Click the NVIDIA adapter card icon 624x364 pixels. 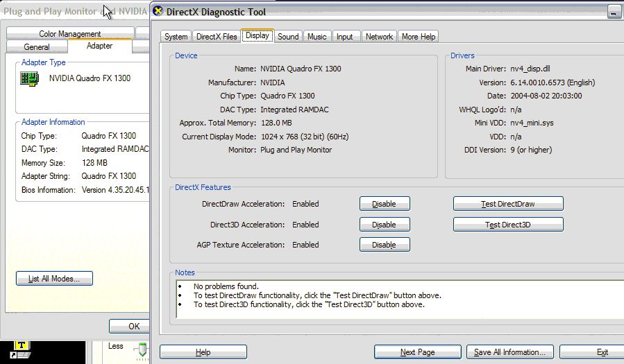(x=29, y=78)
